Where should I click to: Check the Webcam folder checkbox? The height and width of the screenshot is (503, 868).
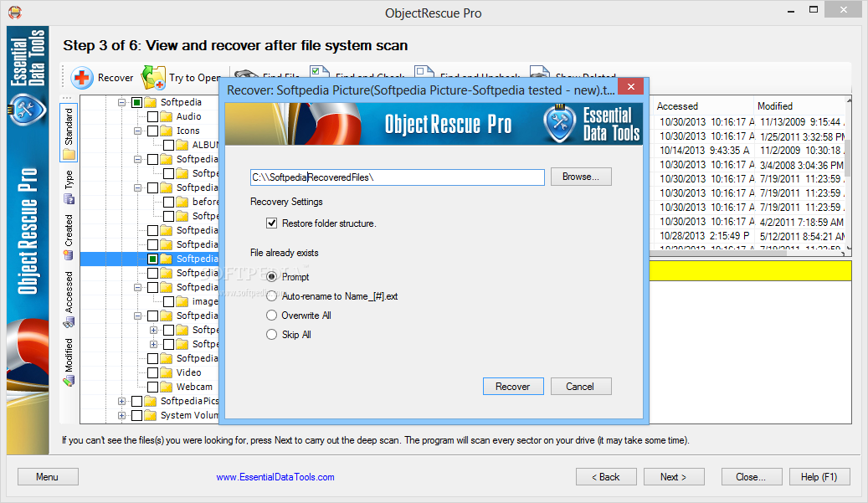coord(153,387)
